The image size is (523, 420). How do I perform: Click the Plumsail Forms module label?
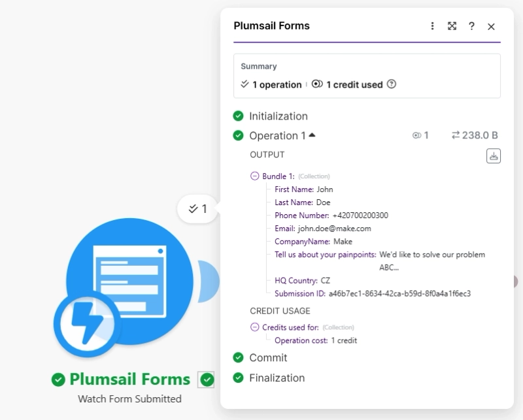(x=129, y=380)
